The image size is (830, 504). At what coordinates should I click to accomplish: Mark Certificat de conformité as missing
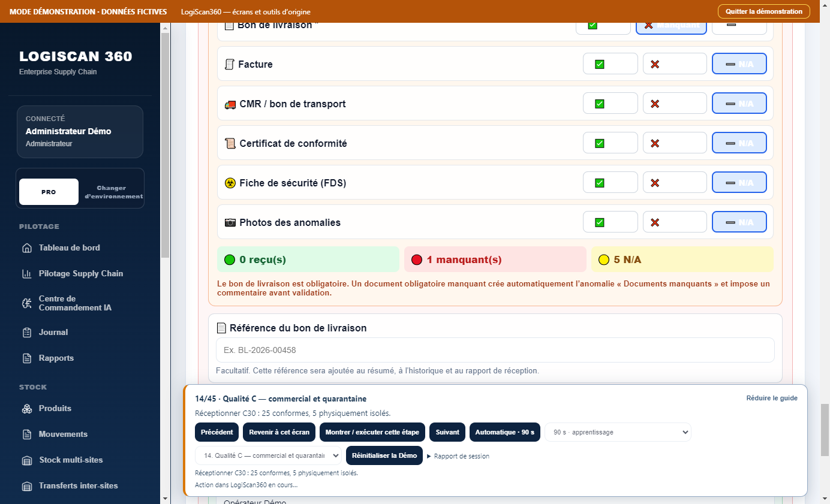click(x=675, y=143)
